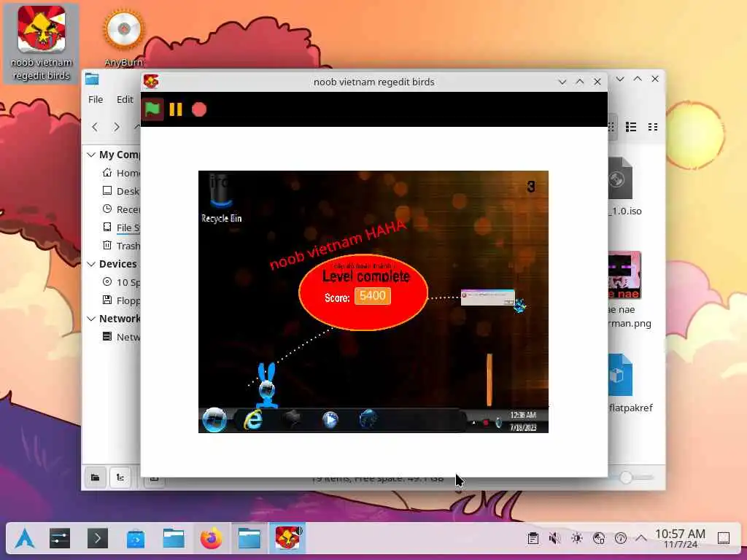Open File menu in file manager
Image resolution: width=747 pixels, height=560 pixels.
pos(96,99)
